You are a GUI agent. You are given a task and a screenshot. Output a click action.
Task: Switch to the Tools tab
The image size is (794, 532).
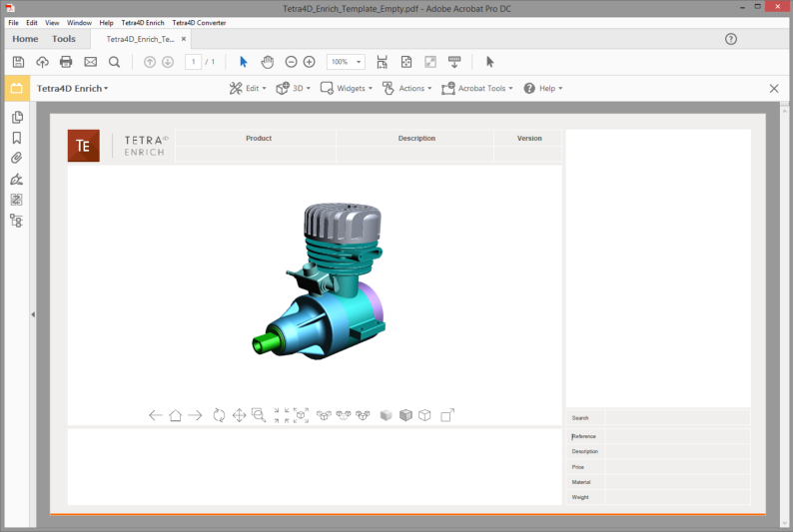[x=64, y=39]
